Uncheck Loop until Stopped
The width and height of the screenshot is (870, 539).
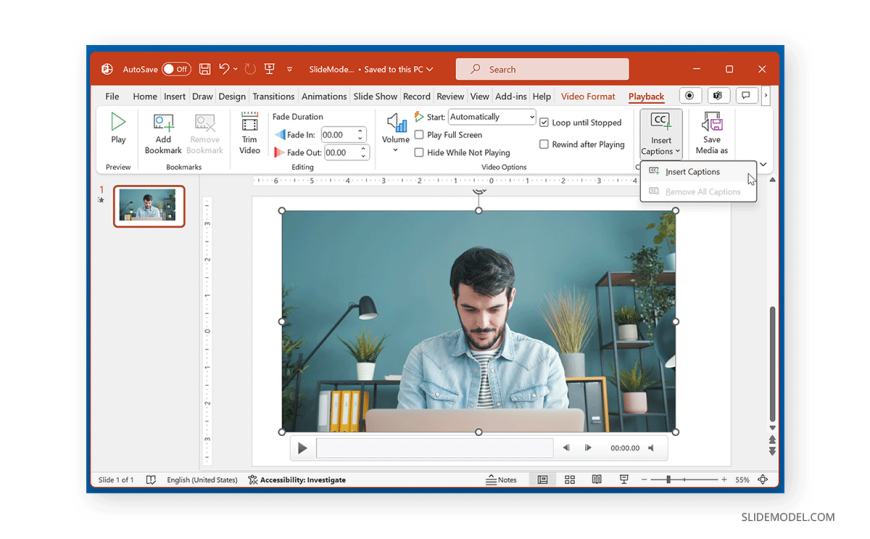tap(544, 123)
